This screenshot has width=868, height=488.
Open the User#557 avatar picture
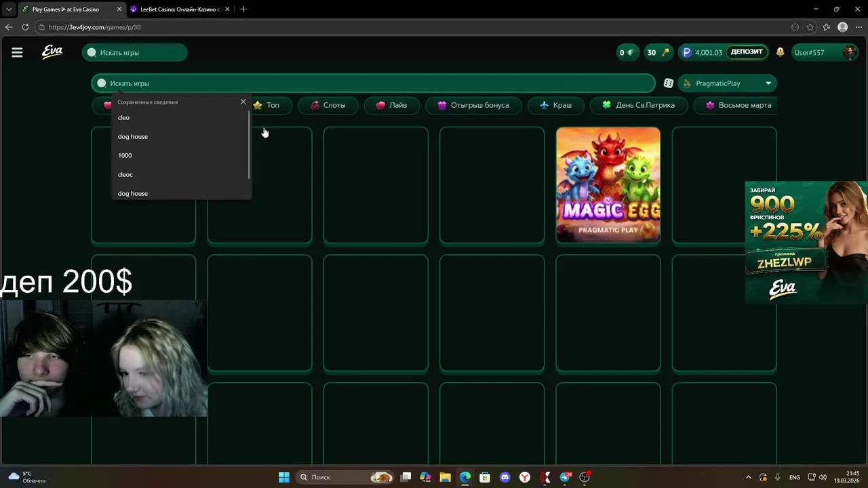(849, 52)
